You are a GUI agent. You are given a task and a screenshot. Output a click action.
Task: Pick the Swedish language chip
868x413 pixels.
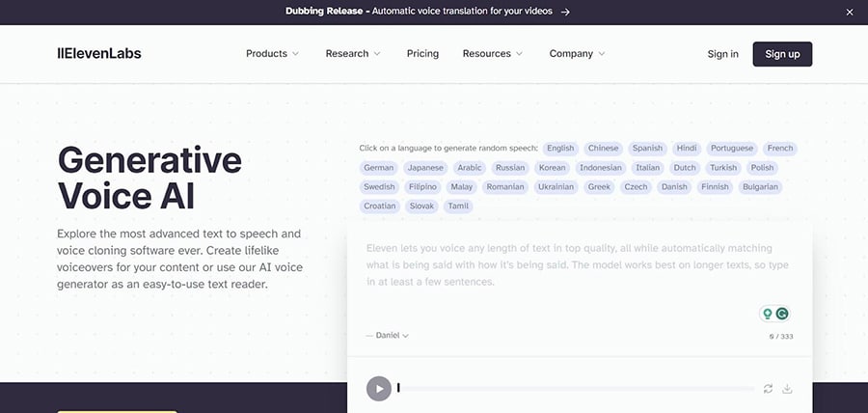point(380,187)
